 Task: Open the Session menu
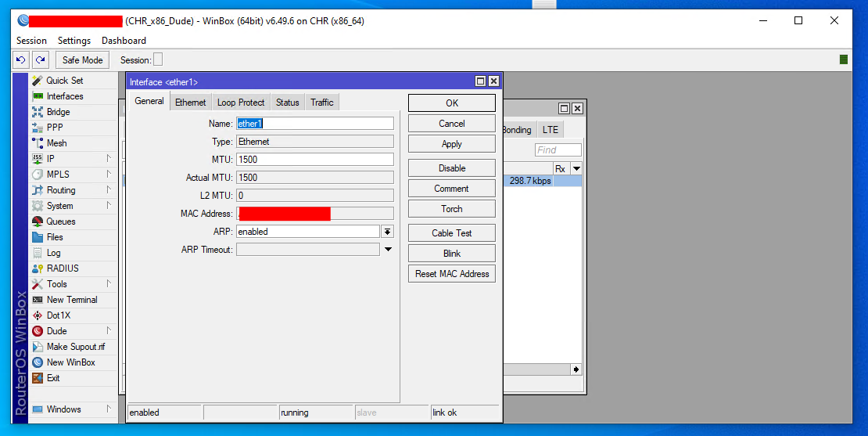[x=31, y=41]
